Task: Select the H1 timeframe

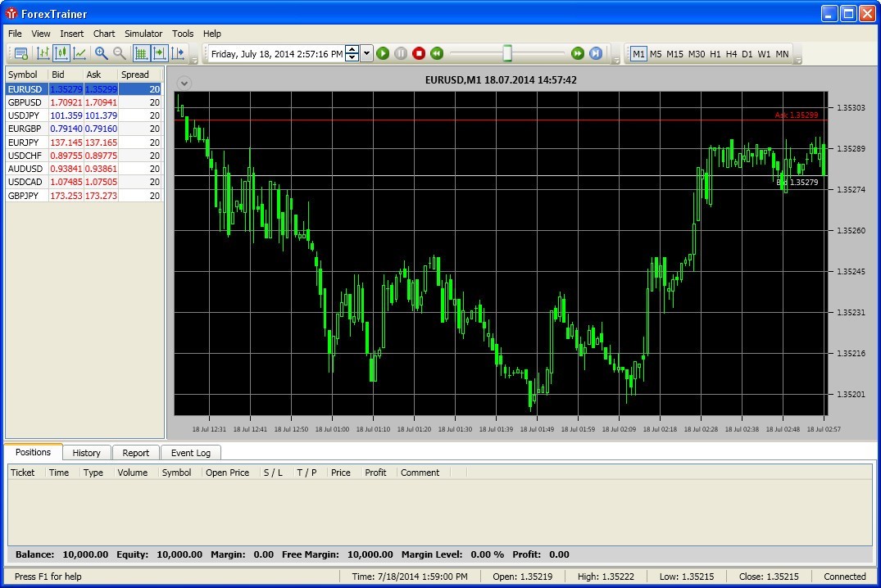Action: 715,54
